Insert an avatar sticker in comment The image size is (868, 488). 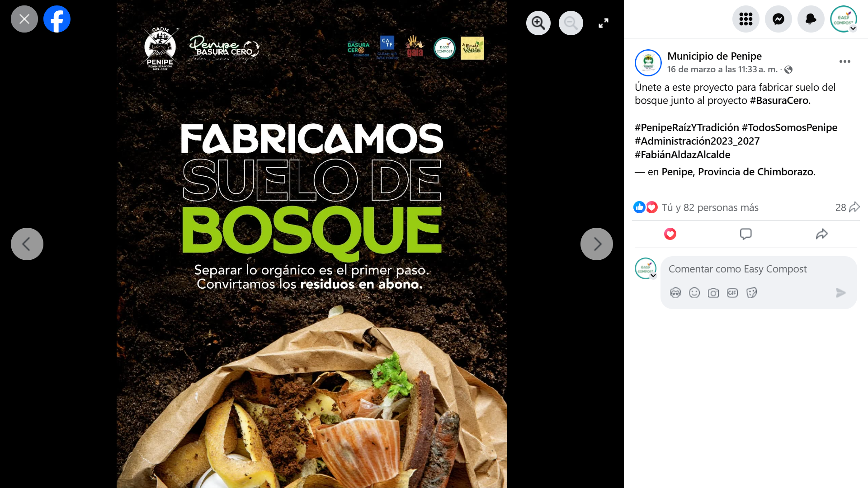pos(675,293)
